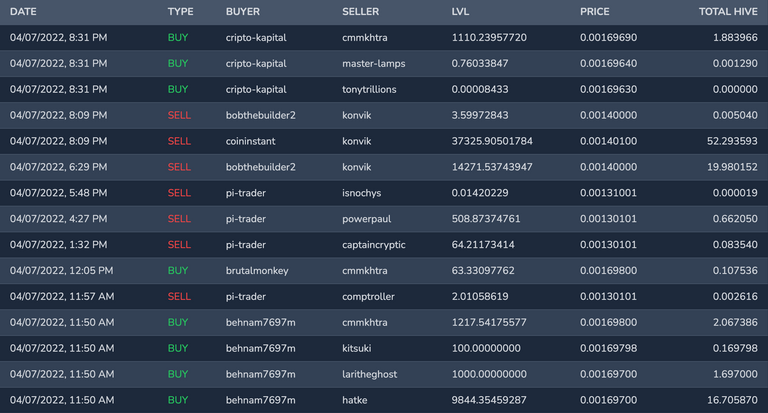Viewport: 768px width, 413px height.
Task: Click buyer brutalmonkey
Action: click(257, 271)
